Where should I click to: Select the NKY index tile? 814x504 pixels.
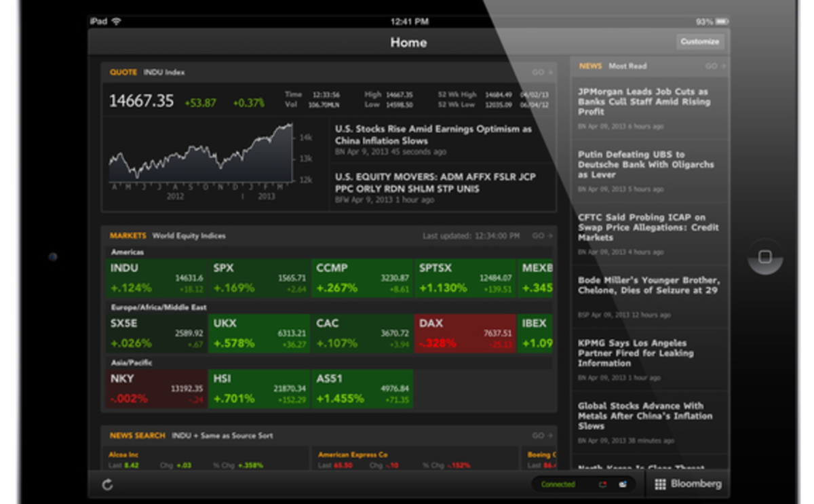click(x=155, y=388)
